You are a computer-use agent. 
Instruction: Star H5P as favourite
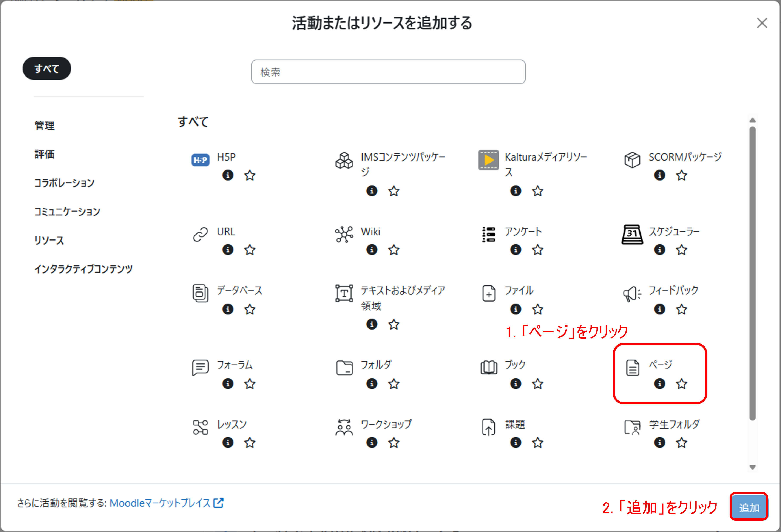(250, 175)
